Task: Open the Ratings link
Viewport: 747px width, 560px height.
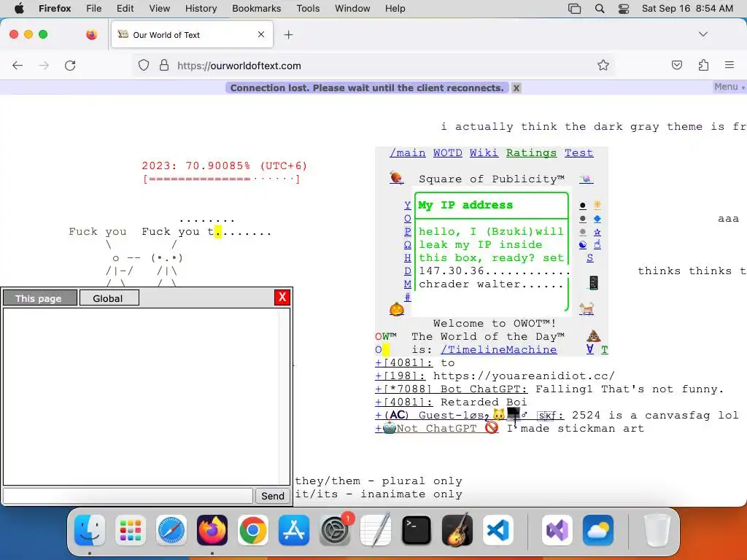Action: [x=531, y=153]
